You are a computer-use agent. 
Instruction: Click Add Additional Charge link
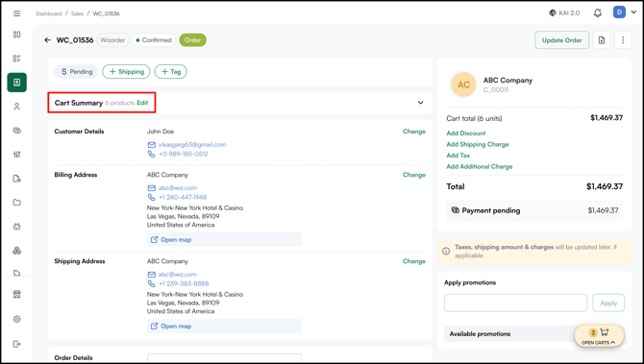click(480, 166)
